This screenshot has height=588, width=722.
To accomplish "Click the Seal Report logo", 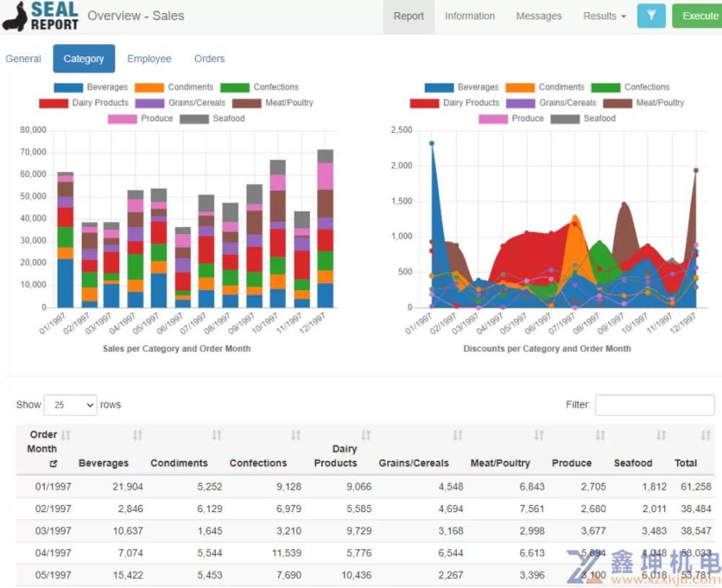I will coord(40,16).
